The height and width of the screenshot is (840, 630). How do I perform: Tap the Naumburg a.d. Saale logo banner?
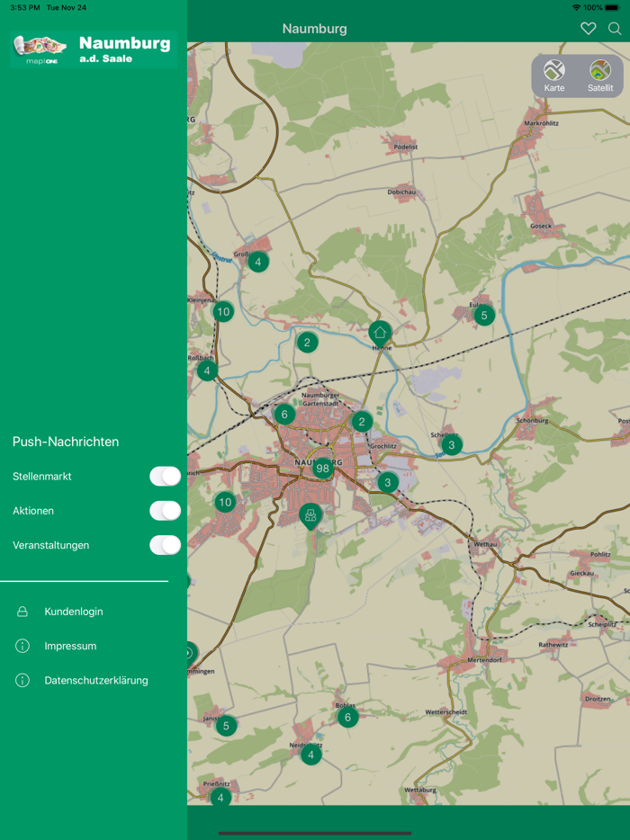pos(92,49)
